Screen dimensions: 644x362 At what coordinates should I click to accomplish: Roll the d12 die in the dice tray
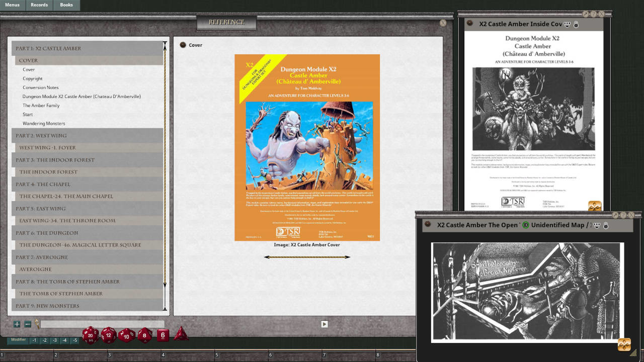pyautogui.click(x=108, y=335)
